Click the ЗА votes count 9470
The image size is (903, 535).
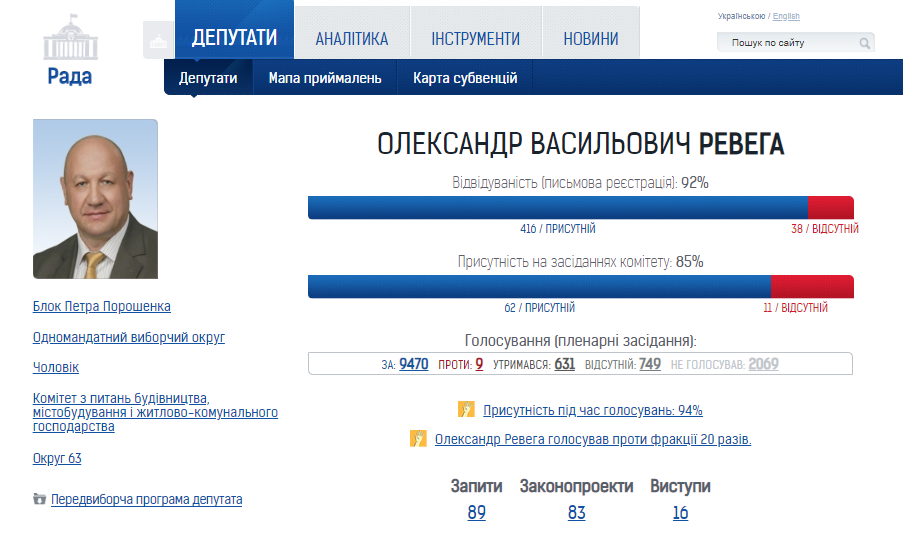[x=413, y=364]
